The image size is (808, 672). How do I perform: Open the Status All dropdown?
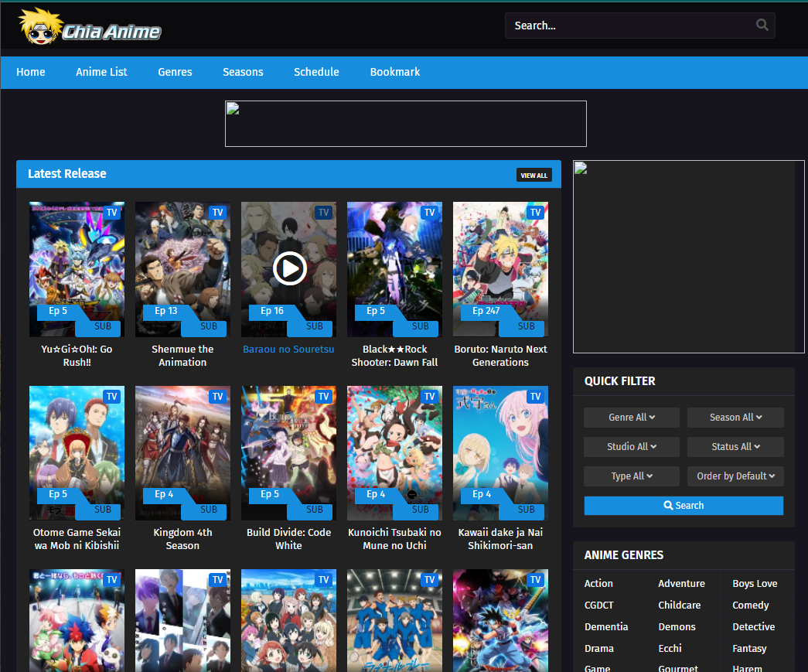point(735,447)
